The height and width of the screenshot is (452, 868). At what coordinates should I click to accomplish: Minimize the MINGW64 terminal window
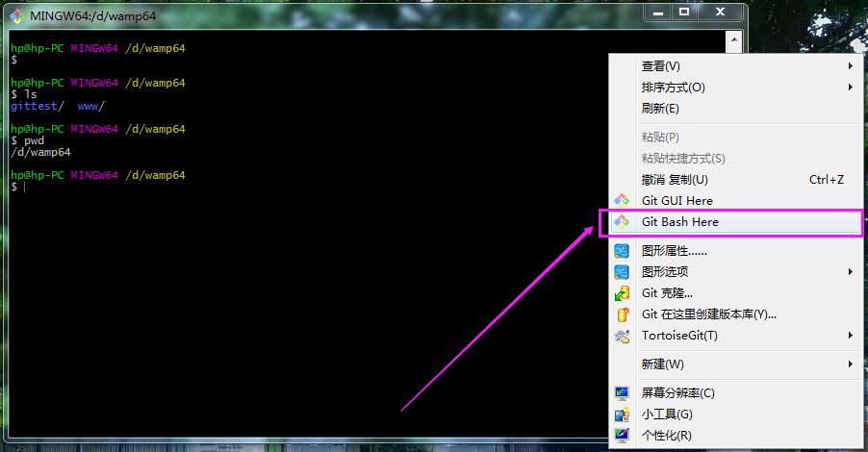pos(658,12)
